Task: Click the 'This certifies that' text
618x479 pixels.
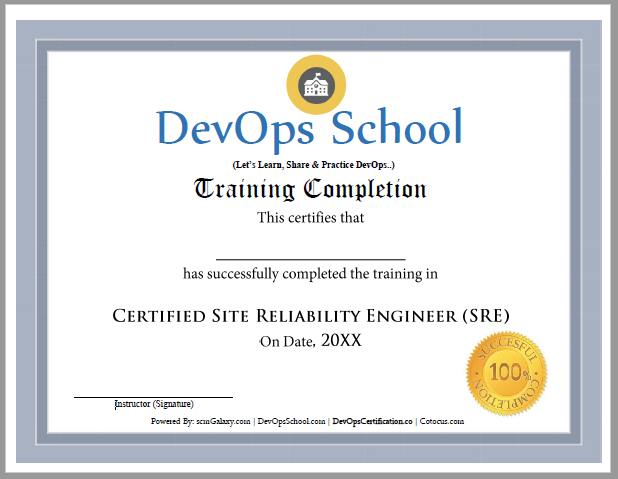Action: 310,217
